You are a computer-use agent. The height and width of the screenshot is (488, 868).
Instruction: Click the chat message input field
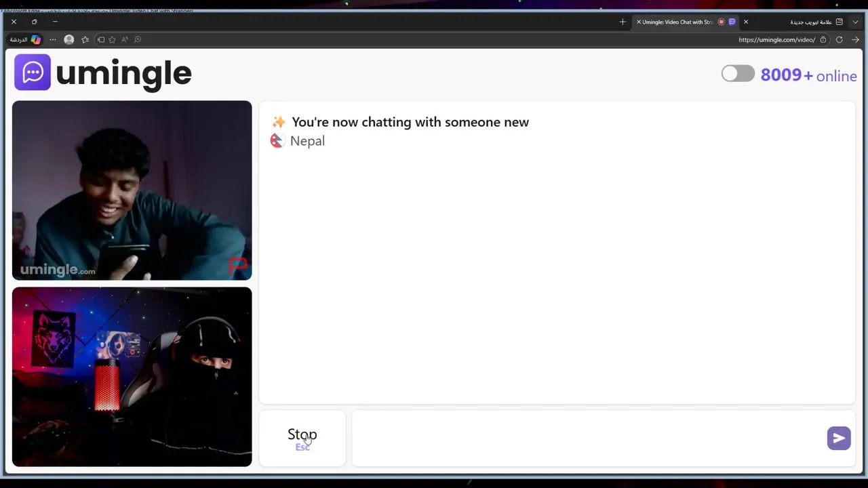pos(589,438)
